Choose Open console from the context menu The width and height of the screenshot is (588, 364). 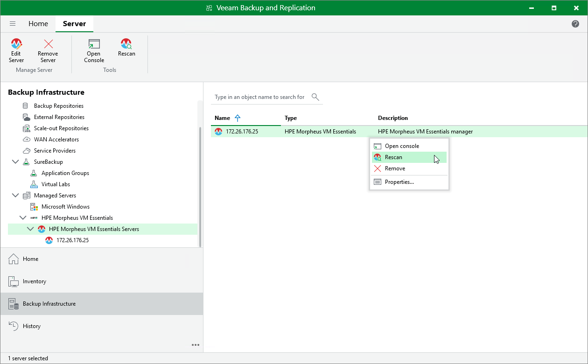coord(409,146)
